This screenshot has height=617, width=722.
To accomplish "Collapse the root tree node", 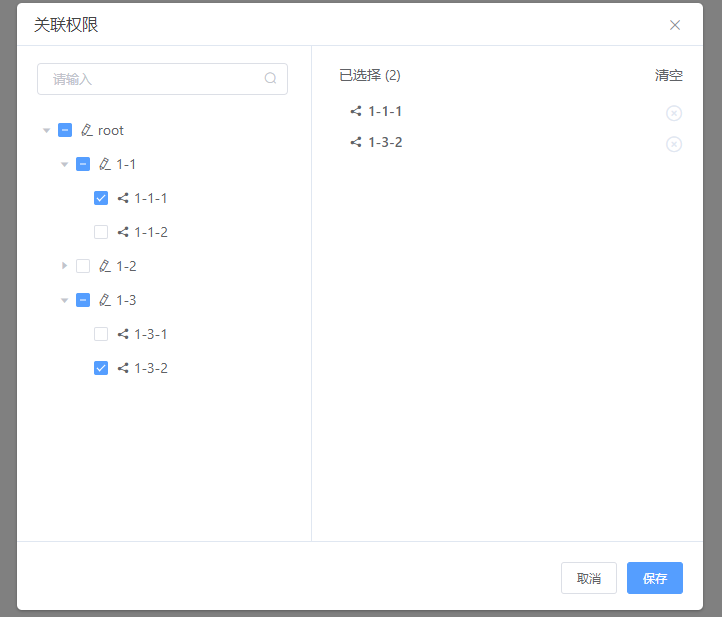I will [x=47, y=130].
